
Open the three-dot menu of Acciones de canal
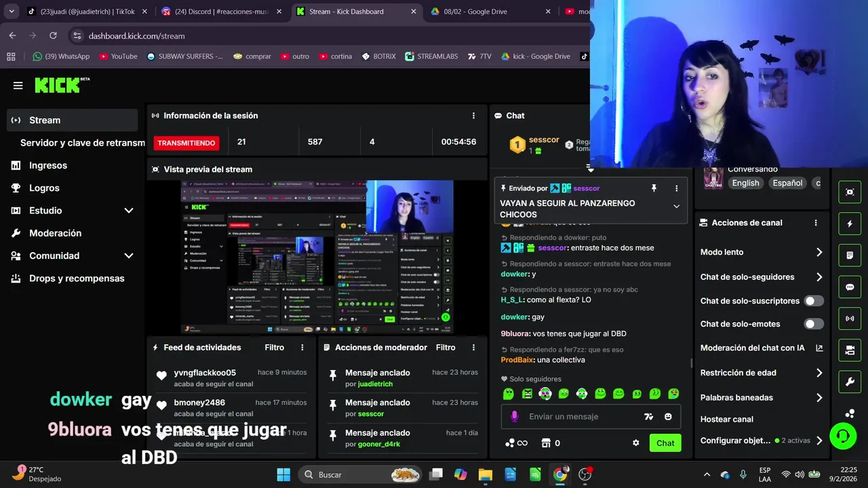click(816, 223)
